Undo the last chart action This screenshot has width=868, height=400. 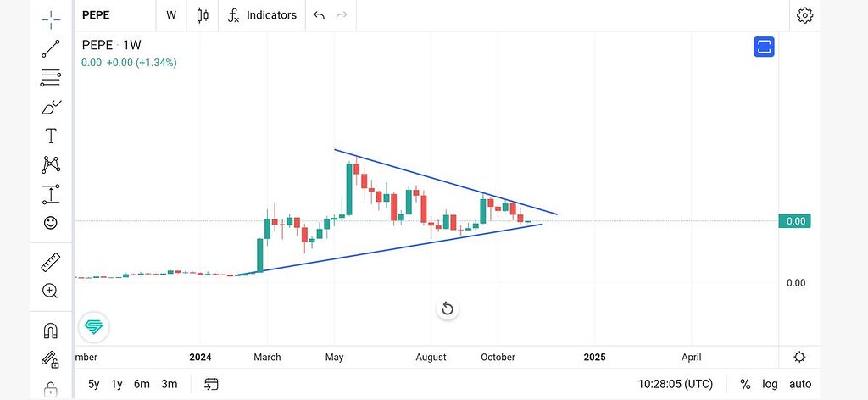(319, 15)
